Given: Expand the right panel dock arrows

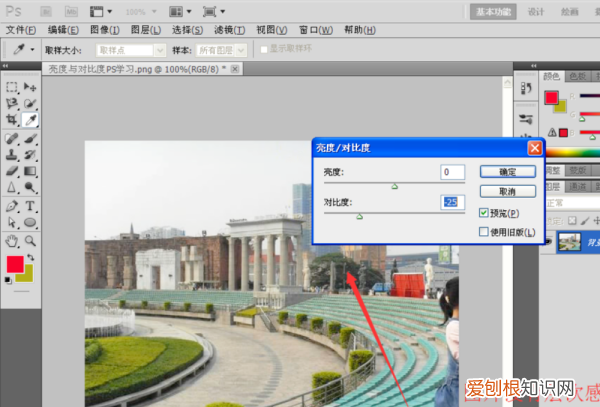Looking at the screenshot, I should click(533, 66).
